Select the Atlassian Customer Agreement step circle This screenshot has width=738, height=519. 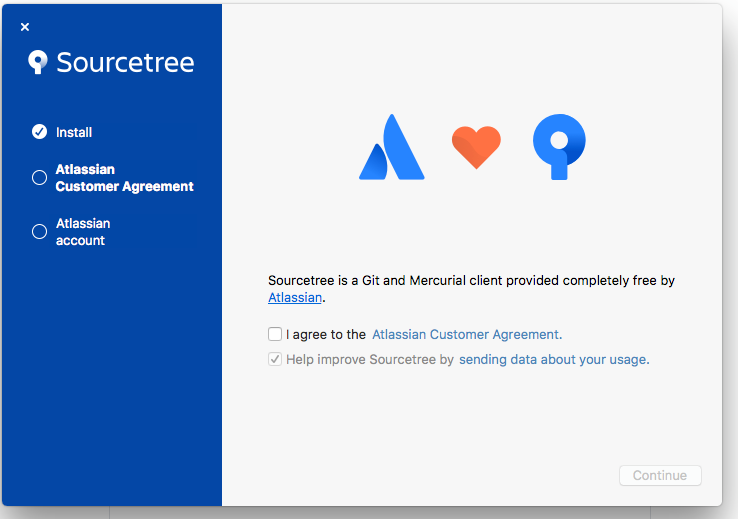[x=40, y=177]
